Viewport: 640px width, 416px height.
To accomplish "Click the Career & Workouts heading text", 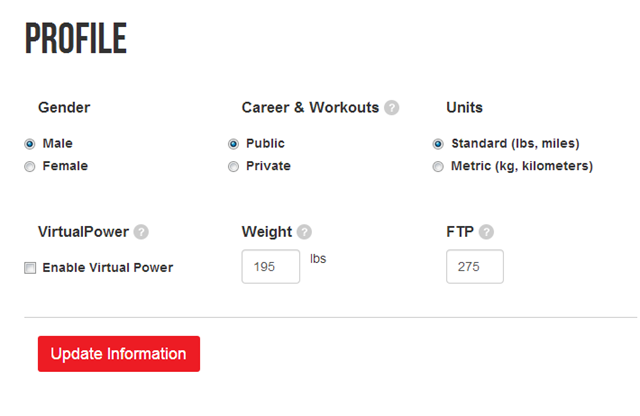I will [x=310, y=108].
